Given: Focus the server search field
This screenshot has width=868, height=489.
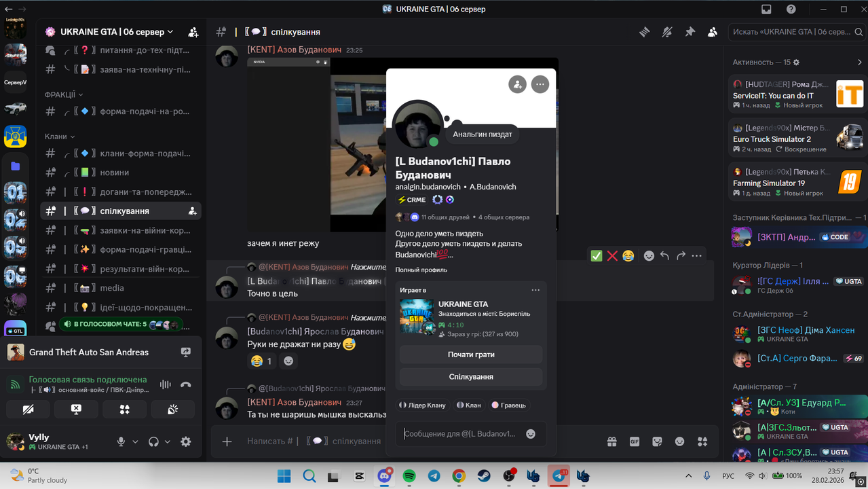Looking at the screenshot, I should click(x=796, y=32).
